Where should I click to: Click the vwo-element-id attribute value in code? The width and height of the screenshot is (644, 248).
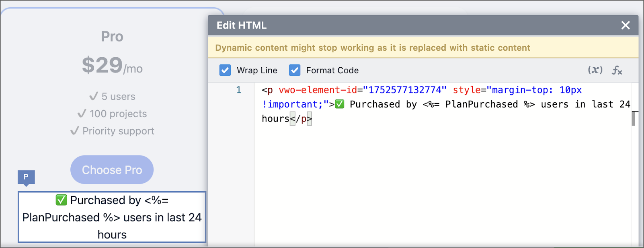[x=405, y=90]
